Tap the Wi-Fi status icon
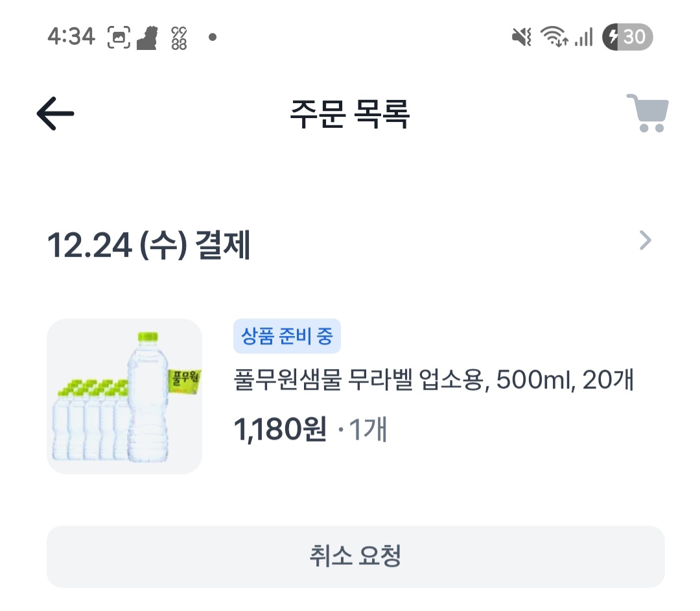Image resolution: width=700 pixels, height=611 pixels. coord(554,37)
